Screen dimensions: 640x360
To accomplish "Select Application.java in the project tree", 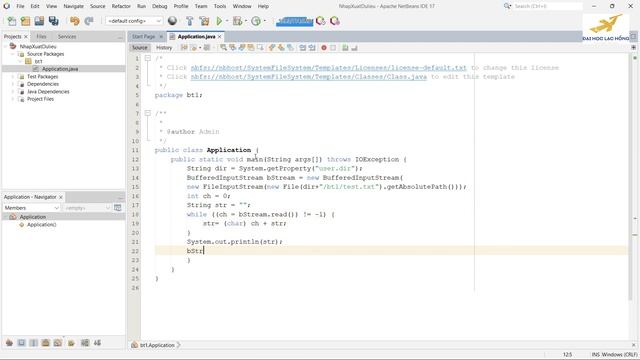I will 60,69.
